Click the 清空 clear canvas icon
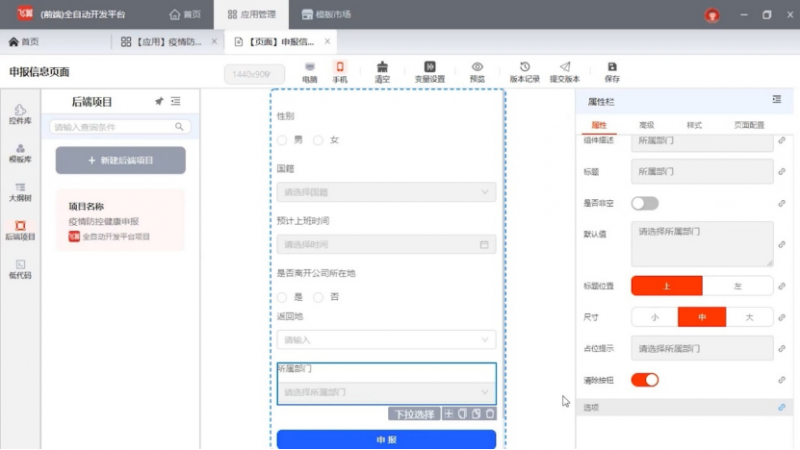 click(382, 71)
